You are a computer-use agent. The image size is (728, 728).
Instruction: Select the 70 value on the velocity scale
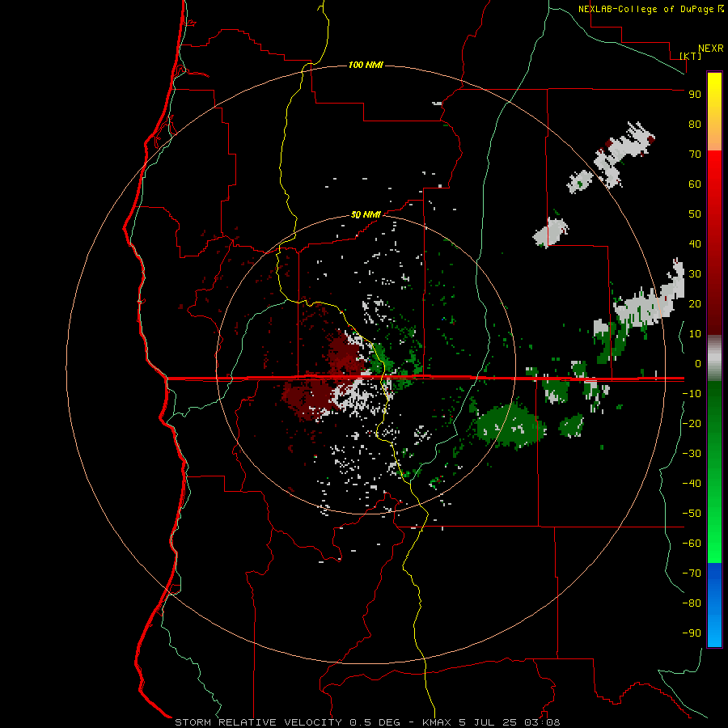pos(695,154)
